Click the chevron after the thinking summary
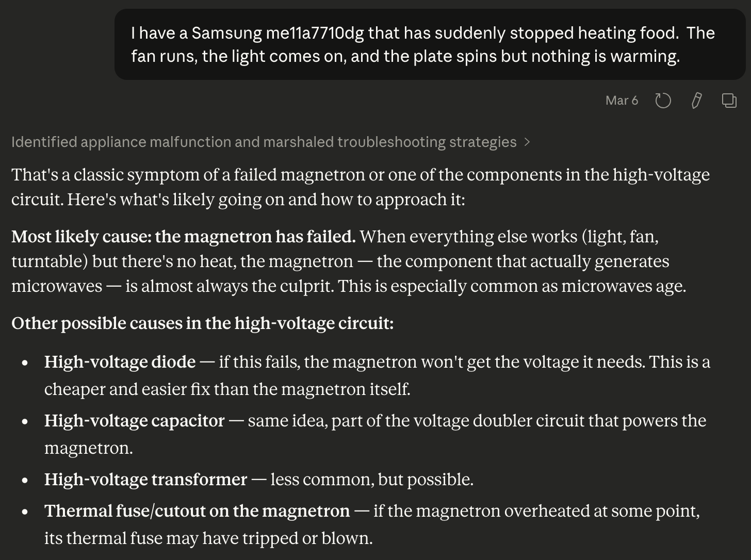Image resolution: width=751 pixels, height=560 pixels. pos(527,142)
